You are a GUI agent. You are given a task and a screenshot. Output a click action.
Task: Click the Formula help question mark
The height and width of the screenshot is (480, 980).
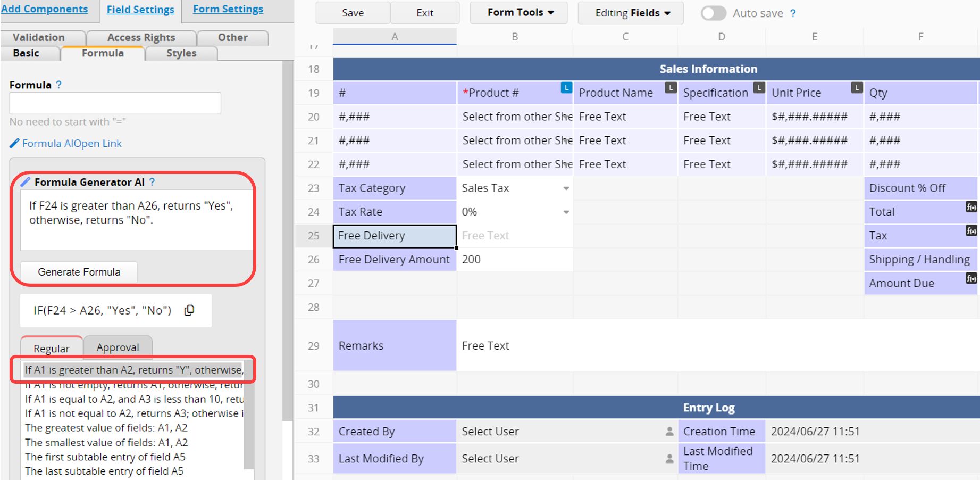coord(59,85)
